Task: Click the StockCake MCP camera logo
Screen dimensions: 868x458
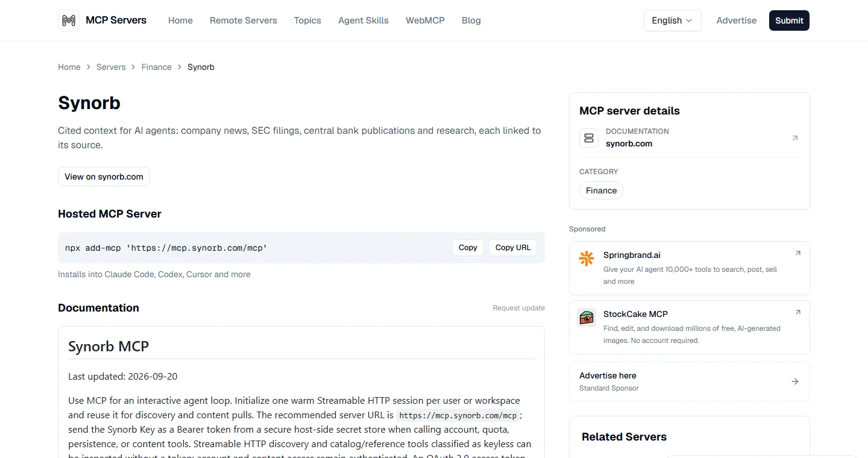Action: pos(587,318)
